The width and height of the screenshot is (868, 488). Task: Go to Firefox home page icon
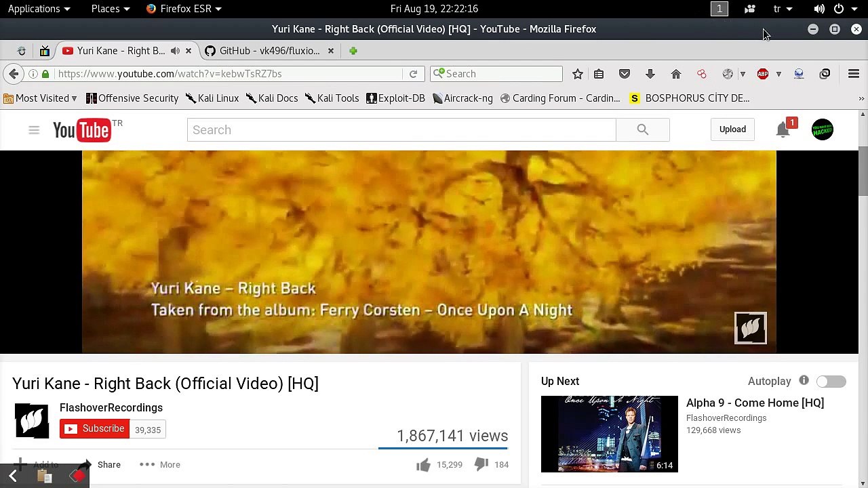pyautogui.click(x=676, y=74)
